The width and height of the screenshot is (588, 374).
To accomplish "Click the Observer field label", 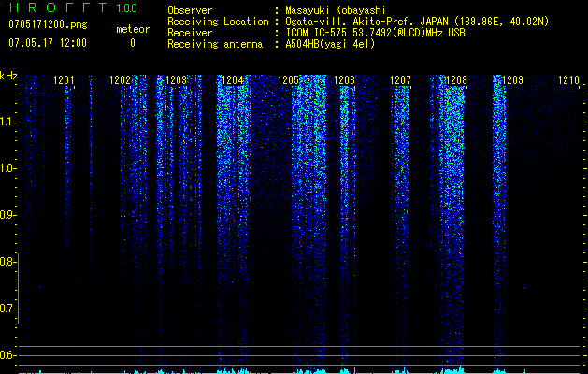I will [190, 10].
